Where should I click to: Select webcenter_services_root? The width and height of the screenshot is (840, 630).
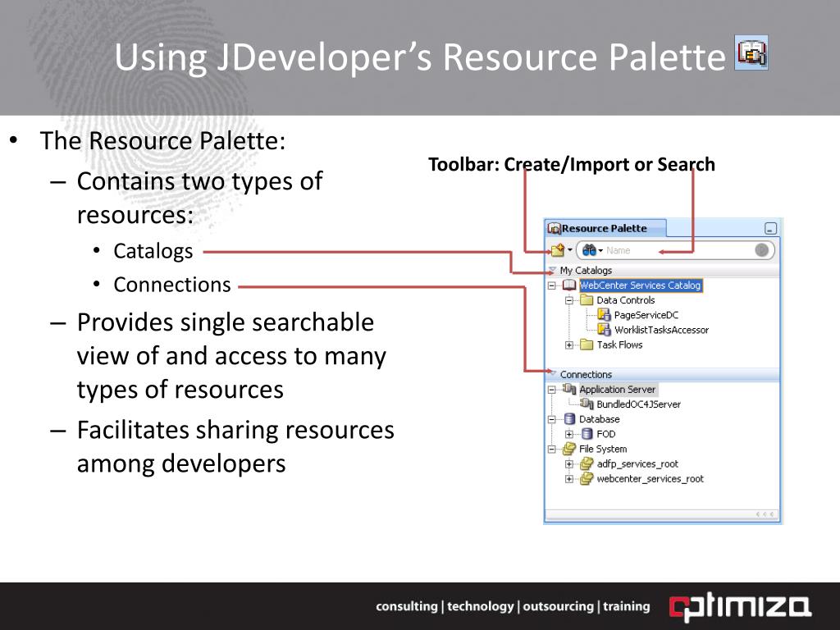651,479
